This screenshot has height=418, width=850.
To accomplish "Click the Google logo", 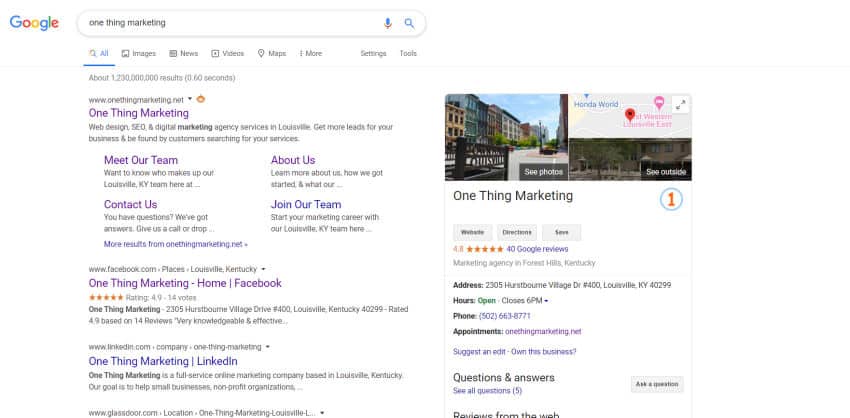I will click(x=34, y=23).
